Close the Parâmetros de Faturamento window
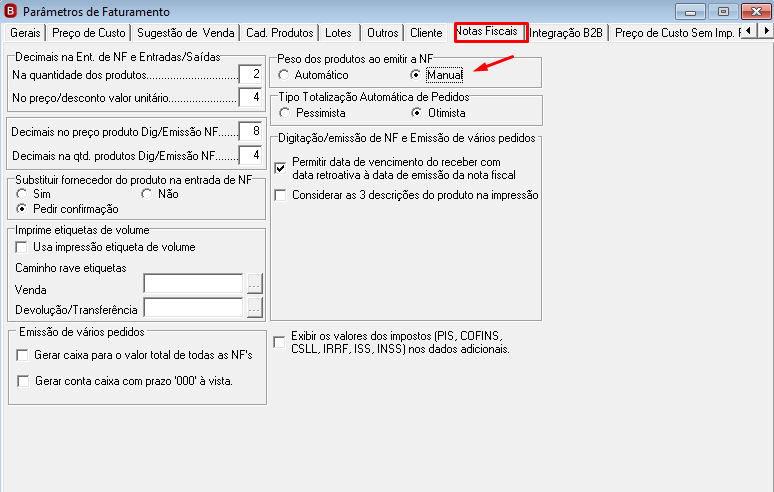 click(756, 11)
